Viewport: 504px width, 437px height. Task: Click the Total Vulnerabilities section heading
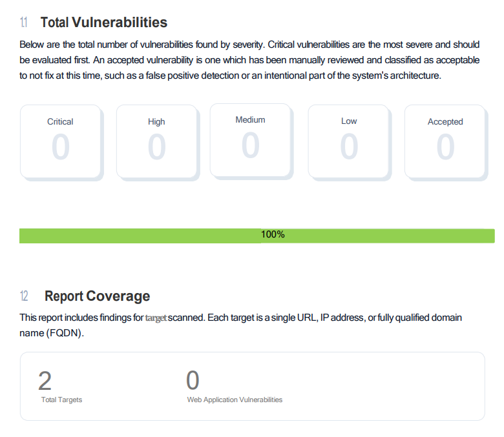[x=103, y=23]
